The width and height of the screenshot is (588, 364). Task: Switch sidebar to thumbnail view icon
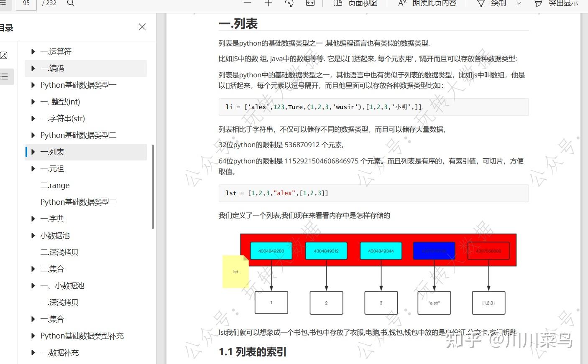point(5,55)
